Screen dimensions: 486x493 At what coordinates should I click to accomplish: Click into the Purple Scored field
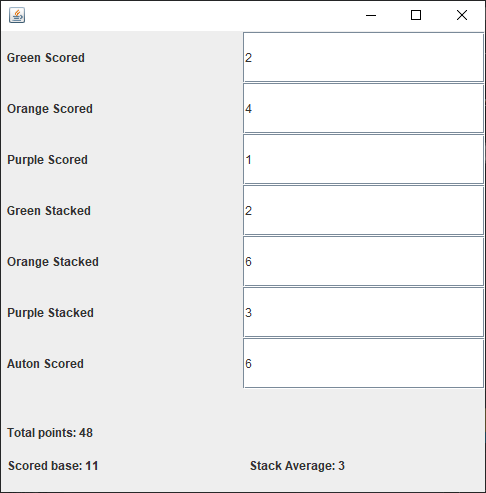tap(363, 159)
